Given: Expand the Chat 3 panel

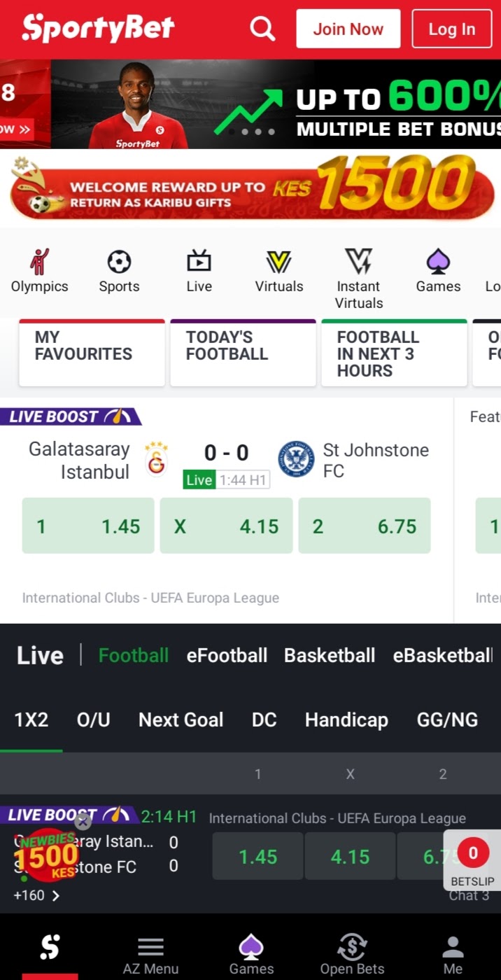Looking at the screenshot, I should 470,896.
